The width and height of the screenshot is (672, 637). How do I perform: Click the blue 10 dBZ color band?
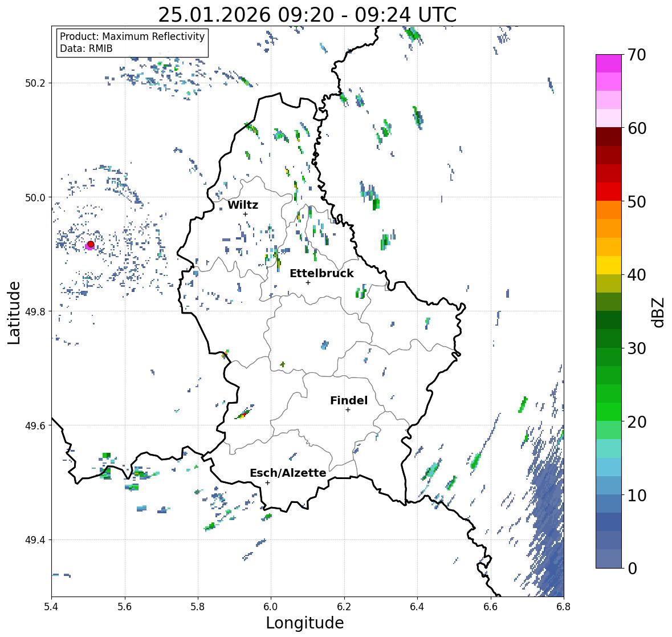609,485
